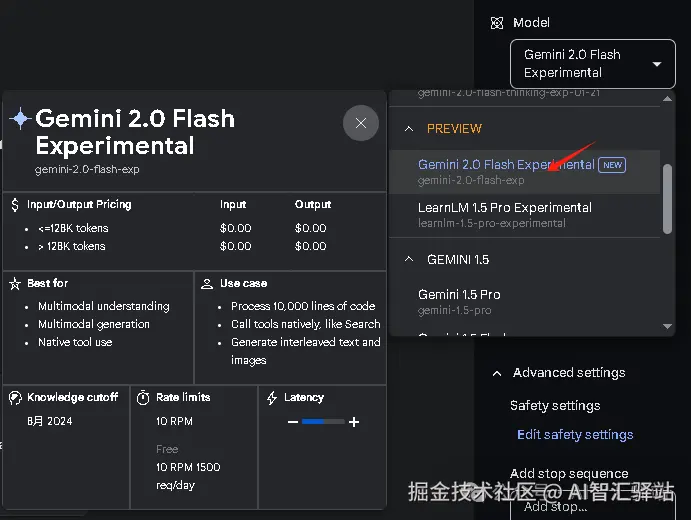This screenshot has width=691, height=520.
Task: Click the dollar sign pricing icon
Action: coord(14,205)
